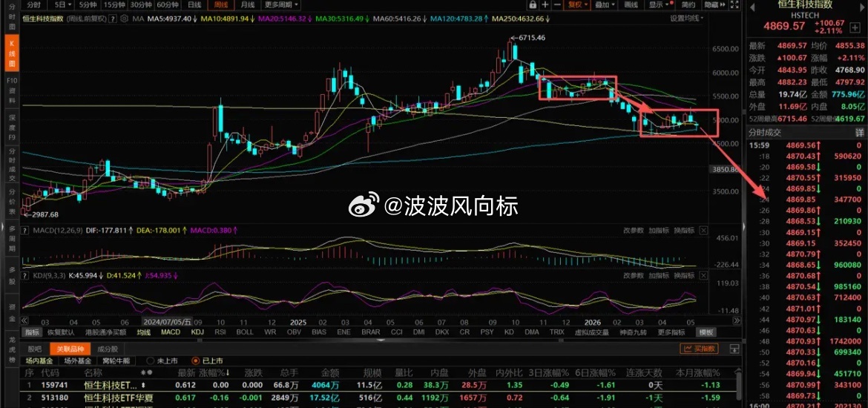Zoom out chart with minus icon
This screenshot has width=868, height=408.
[558, 5]
